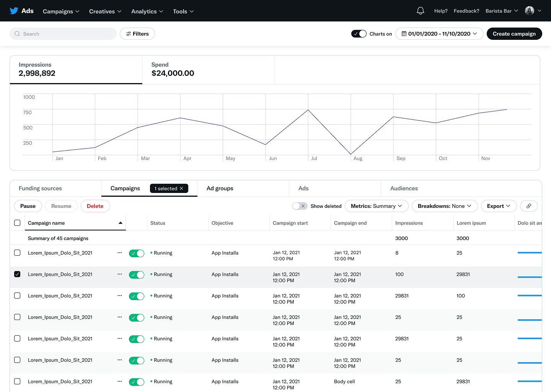
Task: Copy the share link icon next to Export
Action: 529,206
